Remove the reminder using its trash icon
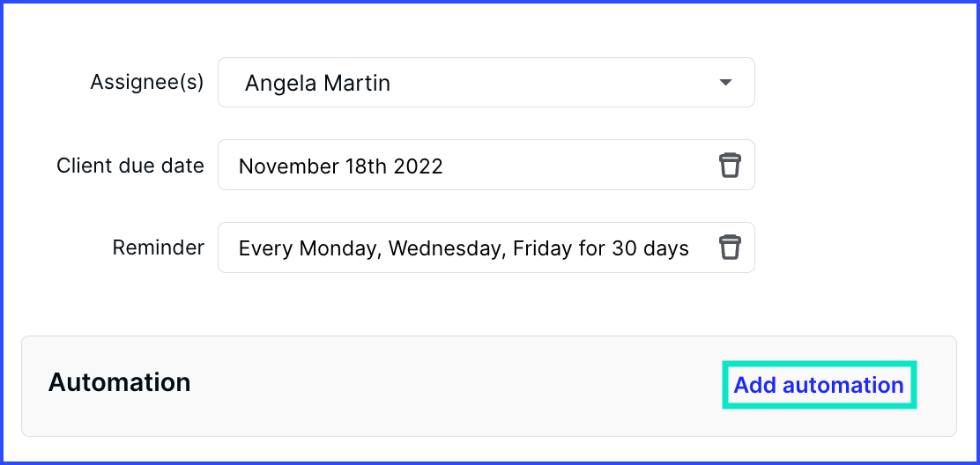Screen dimensions: 980x465 click(730, 247)
